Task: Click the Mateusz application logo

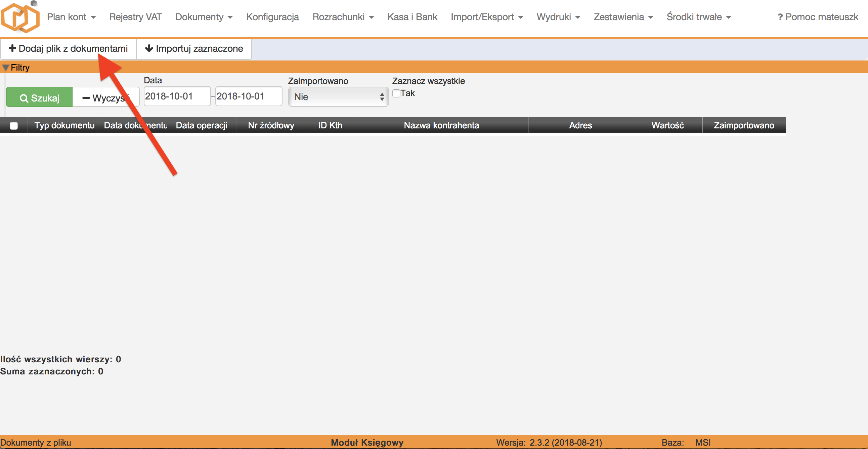Action: [x=20, y=17]
